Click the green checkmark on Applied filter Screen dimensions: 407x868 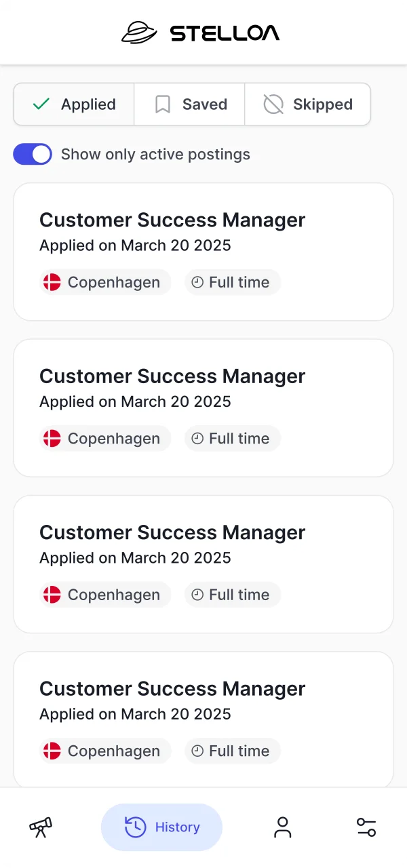click(41, 104)
